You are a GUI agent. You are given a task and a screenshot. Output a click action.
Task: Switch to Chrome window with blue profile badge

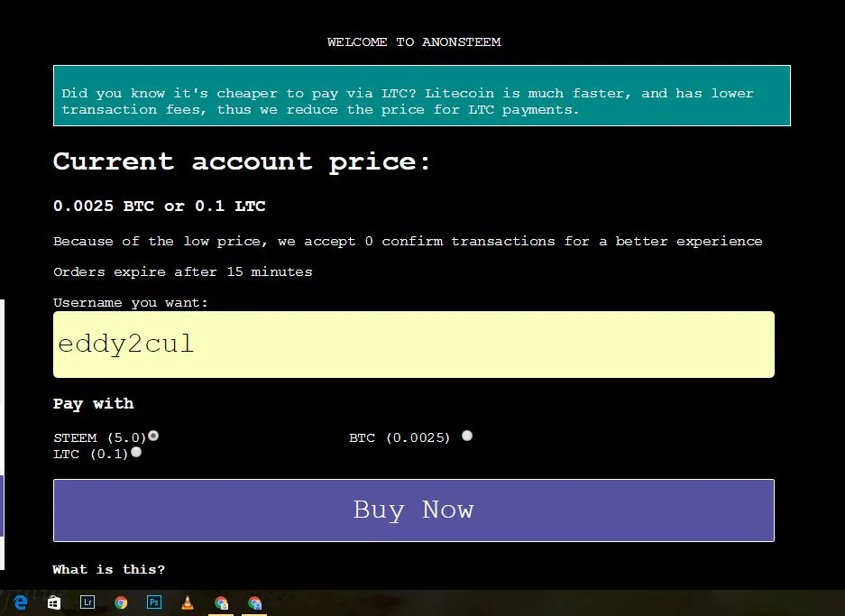(x=254, y=602)
